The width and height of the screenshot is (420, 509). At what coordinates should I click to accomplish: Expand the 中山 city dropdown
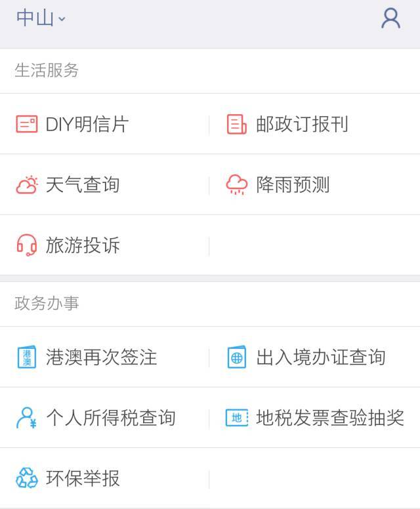[41, 18]
